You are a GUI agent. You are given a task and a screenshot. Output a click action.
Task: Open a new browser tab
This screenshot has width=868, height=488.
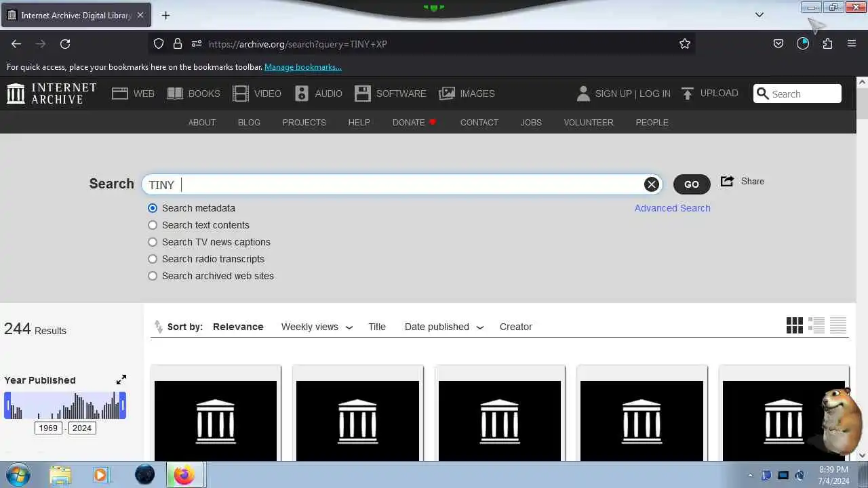165,15
